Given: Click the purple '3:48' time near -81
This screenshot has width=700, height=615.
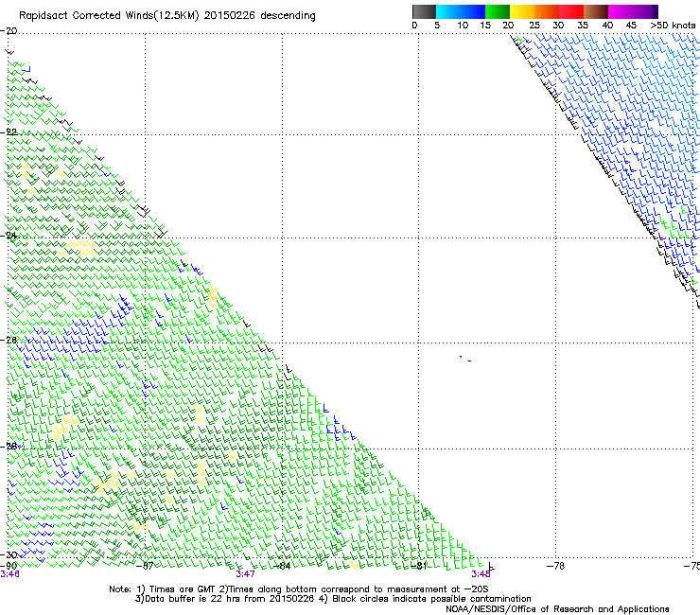Looking at the screenshot, I should pos(481,574).
